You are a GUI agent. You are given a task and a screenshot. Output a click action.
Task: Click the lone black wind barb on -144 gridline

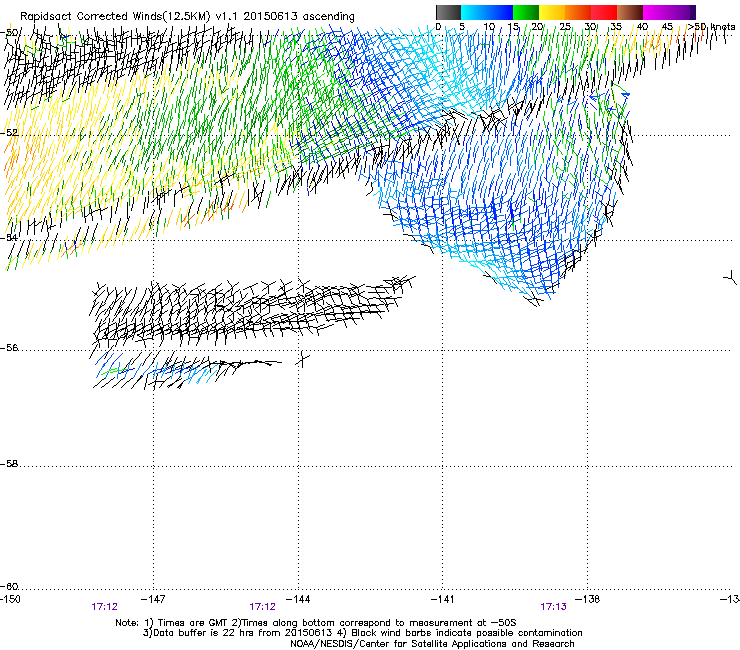click(x=302, y=359)
